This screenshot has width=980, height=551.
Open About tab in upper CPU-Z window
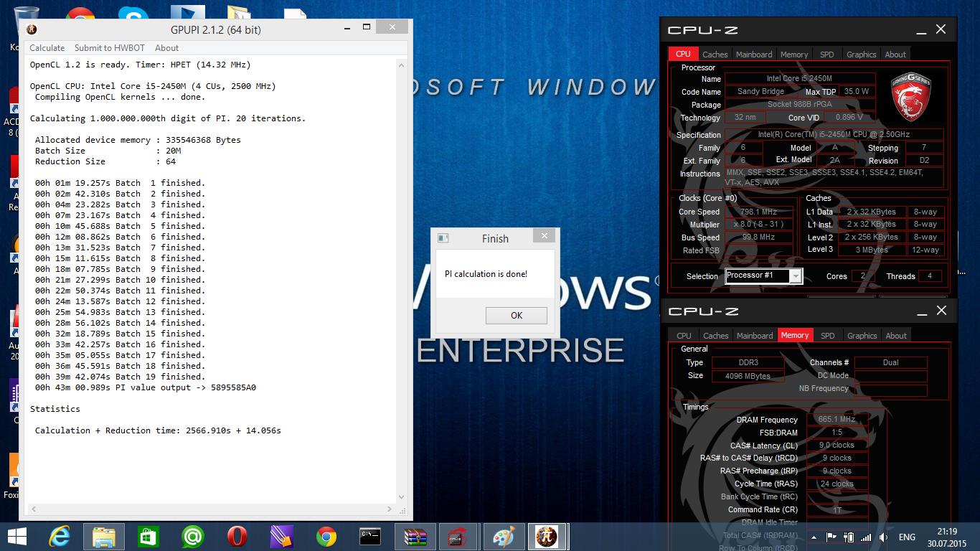tap(895, 55)
